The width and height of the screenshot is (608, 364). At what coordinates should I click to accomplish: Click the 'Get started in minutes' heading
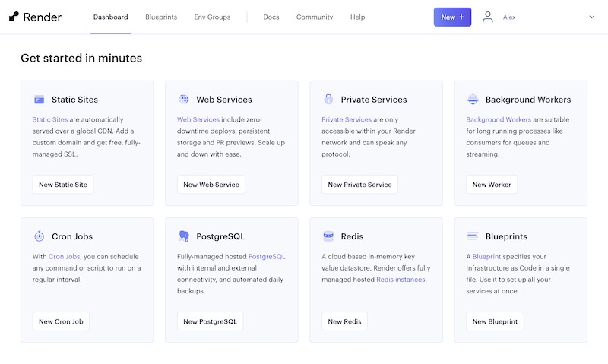(x=81, y=58)
